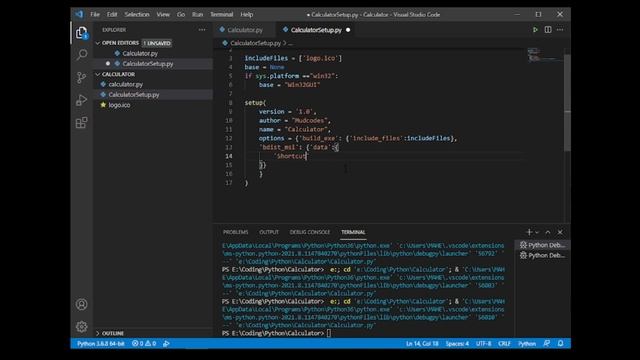Switch to the Debug Console tab
This screenshot has width=640, height=360.
coord(310,232)
